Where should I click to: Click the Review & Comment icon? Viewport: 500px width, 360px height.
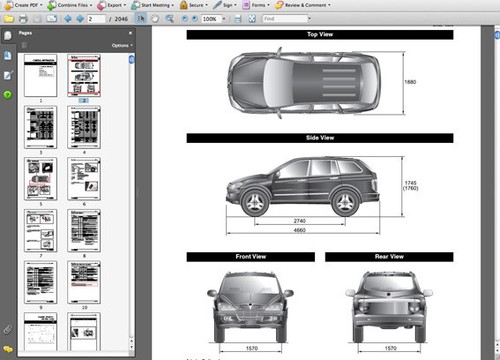pyautogui.click(x=279, y=5)
